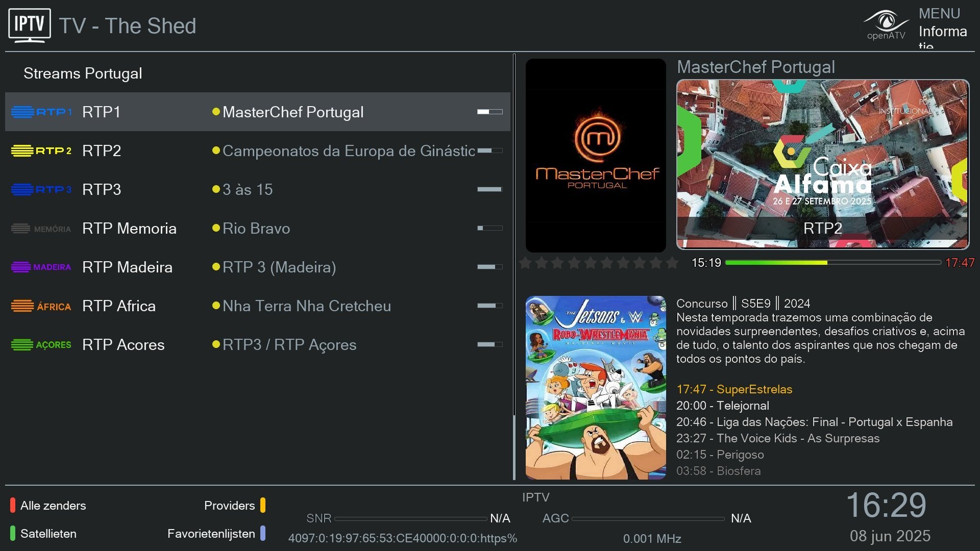Click the channel list scrollbar
The width and height of the screenshot is (980, 551).
[514, 267]
